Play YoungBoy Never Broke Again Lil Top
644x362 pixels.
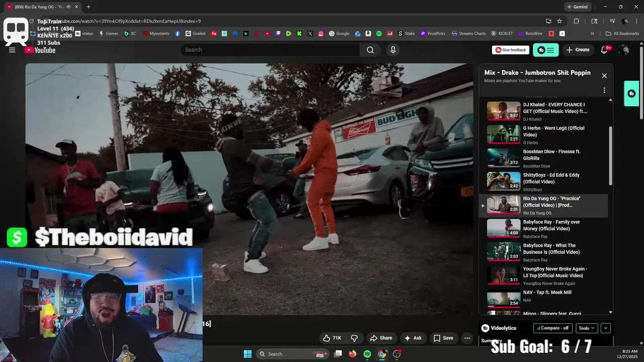(x=543, y=276)
